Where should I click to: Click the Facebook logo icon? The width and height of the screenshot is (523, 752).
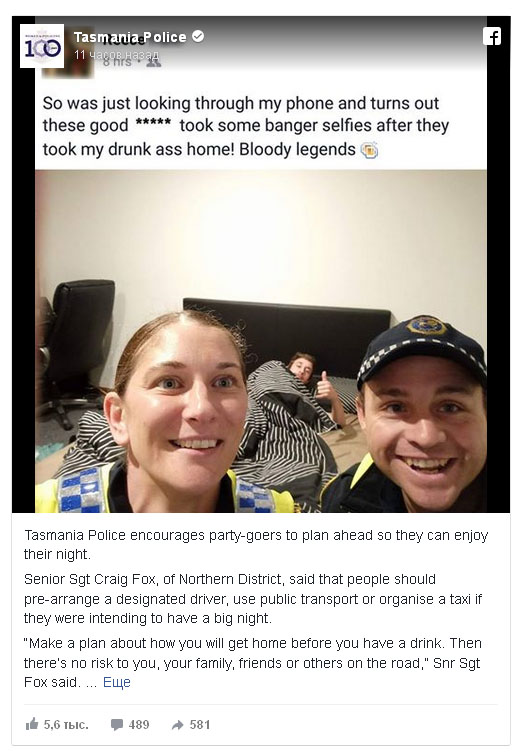(492, 36)
